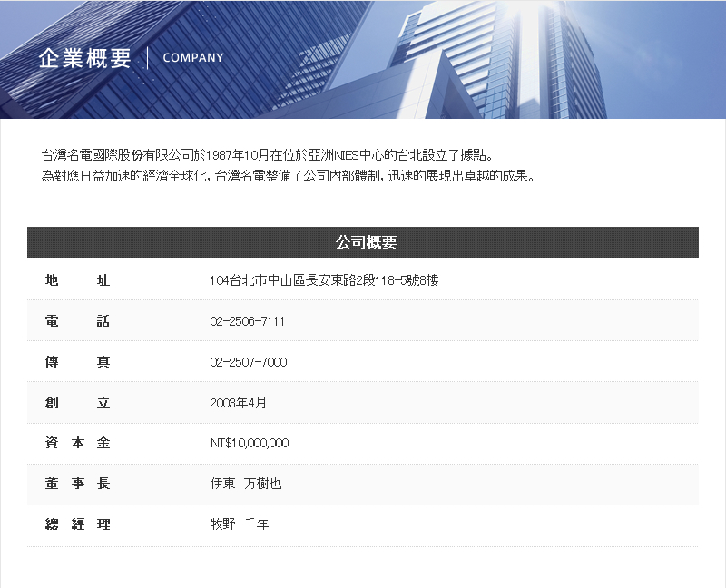Click the 總經理 row label

[77, 524]
